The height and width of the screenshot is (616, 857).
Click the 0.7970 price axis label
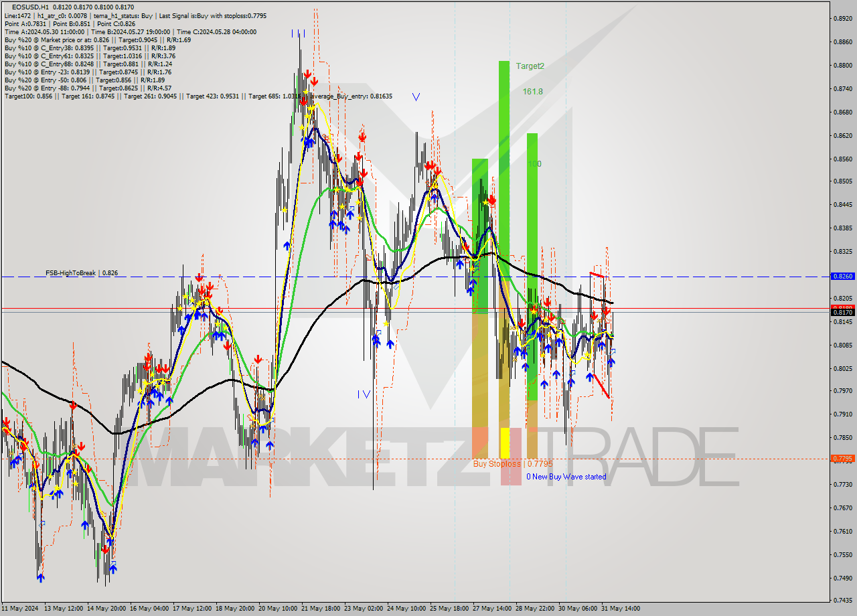[842, 391]
